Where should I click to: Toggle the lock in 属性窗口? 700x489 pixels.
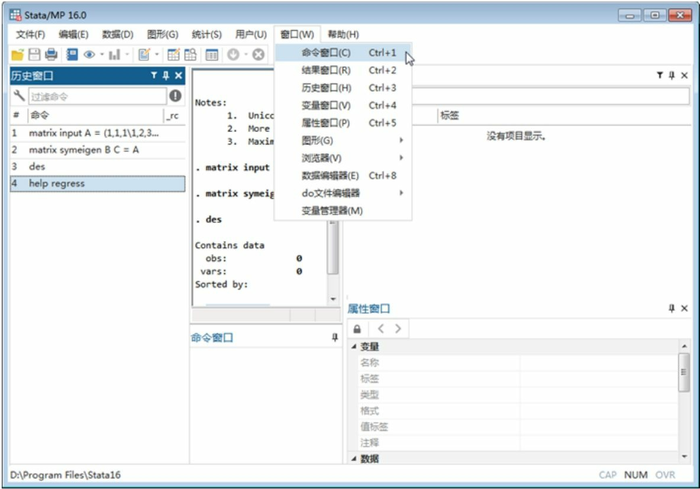(357, 329)
